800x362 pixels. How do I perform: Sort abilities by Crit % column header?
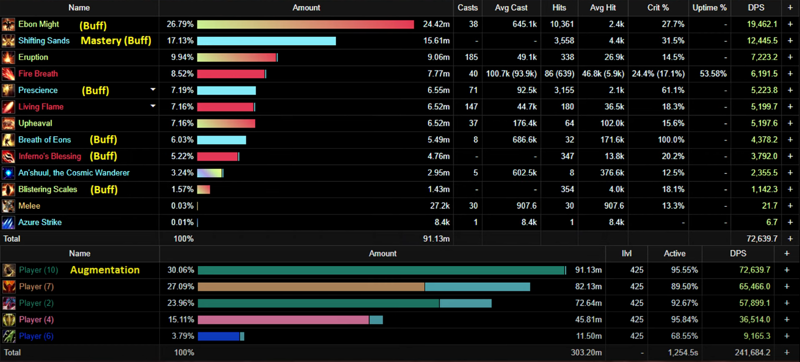[658, 8]
